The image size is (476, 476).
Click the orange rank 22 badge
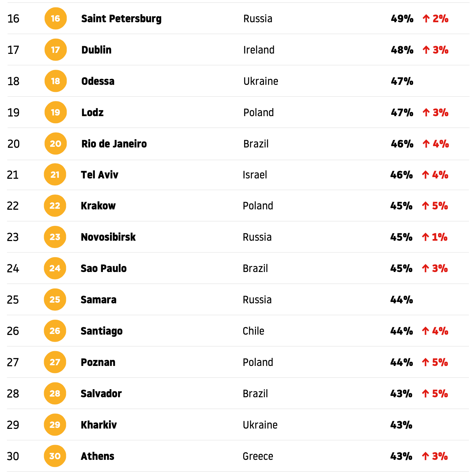[x=55, y=206]
